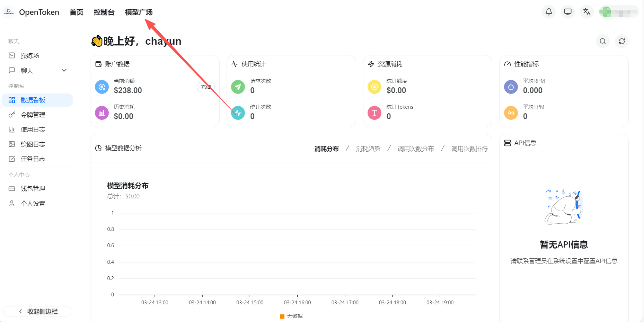Click the $238.00 balance value
This screenshot has width=644, height=322.
click(128, 90)
